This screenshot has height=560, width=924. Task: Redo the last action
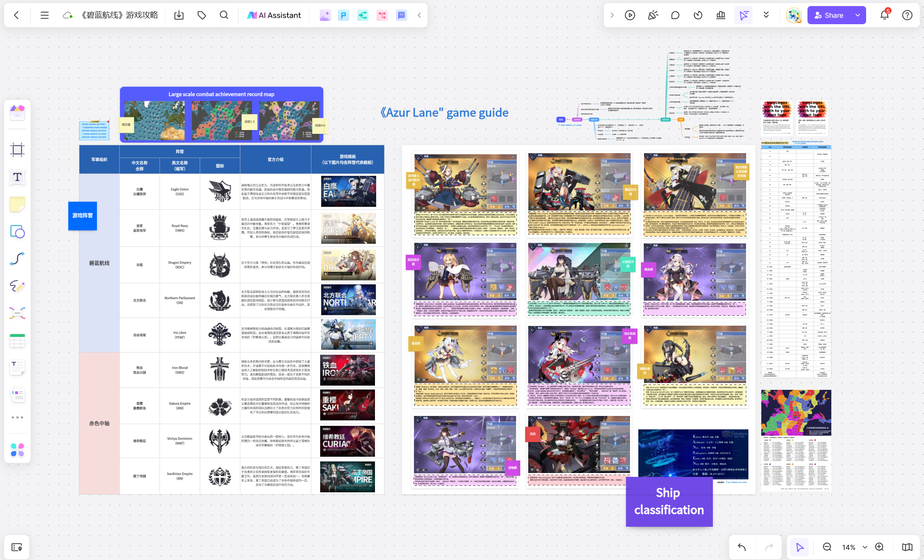tap(769, 547)
